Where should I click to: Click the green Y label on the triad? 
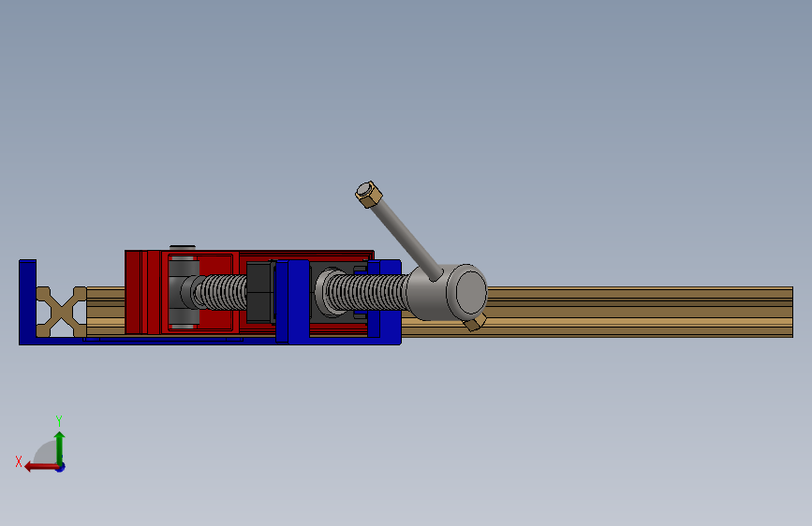[59, 420]
